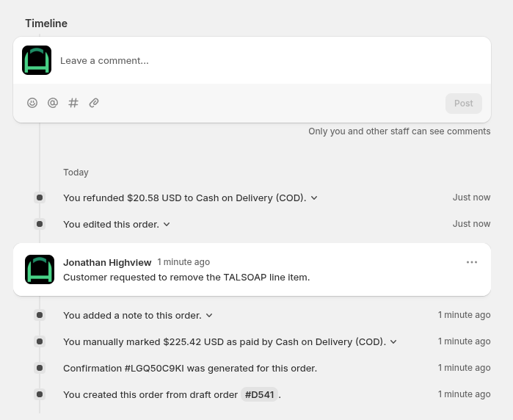Click the emoji smiley icon

point(32,104)
